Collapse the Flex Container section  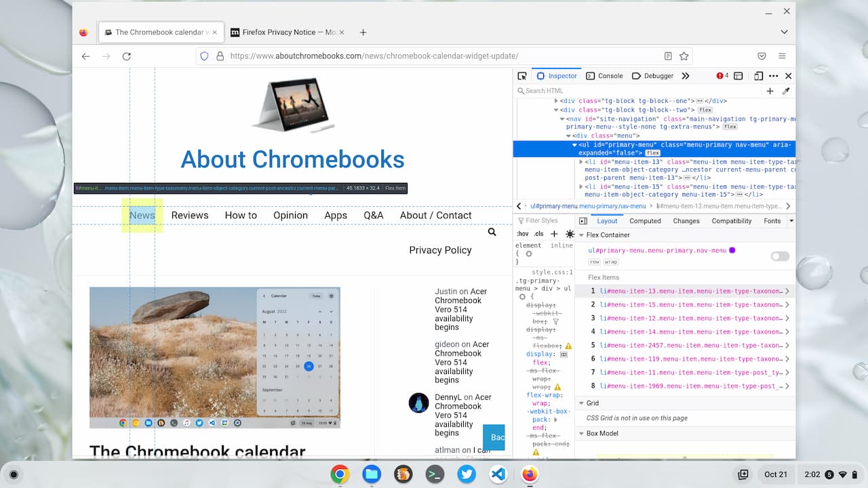point(581,235)
